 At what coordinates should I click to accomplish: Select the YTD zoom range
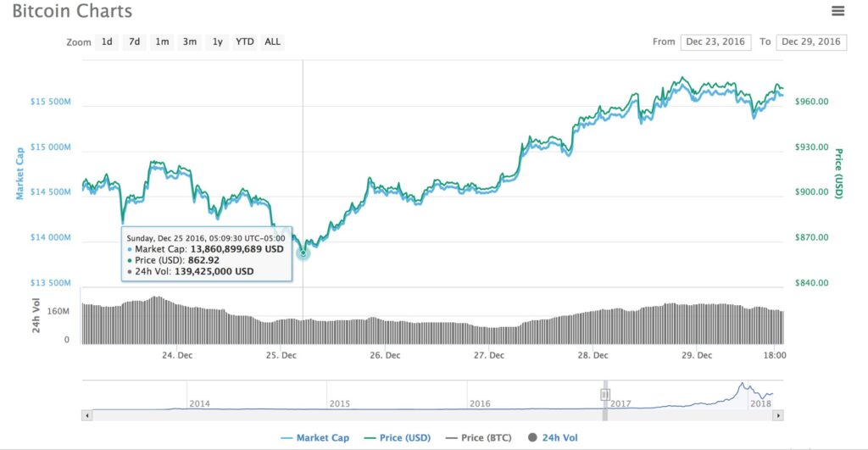[245, 42]
